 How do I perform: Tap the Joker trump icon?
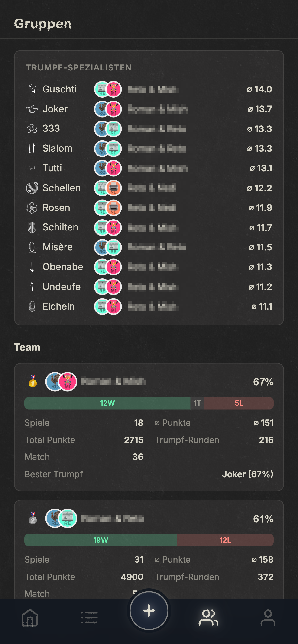coord(32,109)
